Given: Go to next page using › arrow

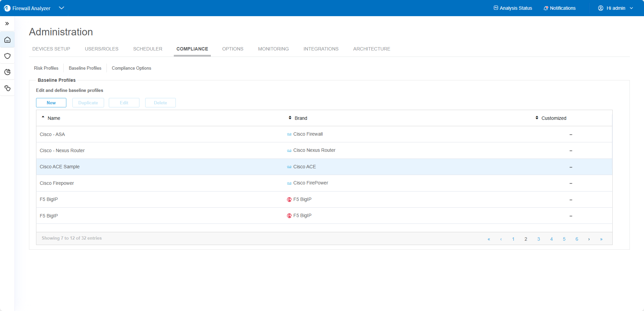Looking at the screenshot, I should pyautogui.click(x=589, y=239).
